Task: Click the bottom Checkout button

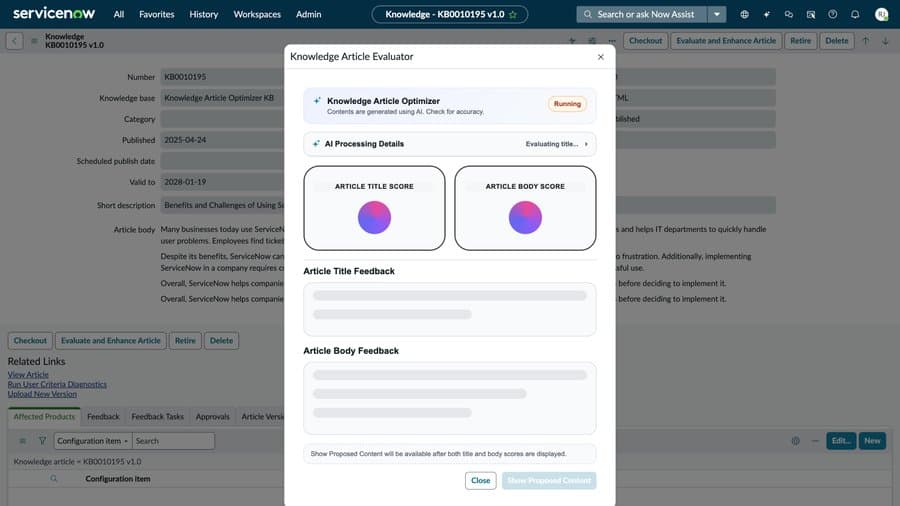Action: pyautogui.click(x=30, y=341)
